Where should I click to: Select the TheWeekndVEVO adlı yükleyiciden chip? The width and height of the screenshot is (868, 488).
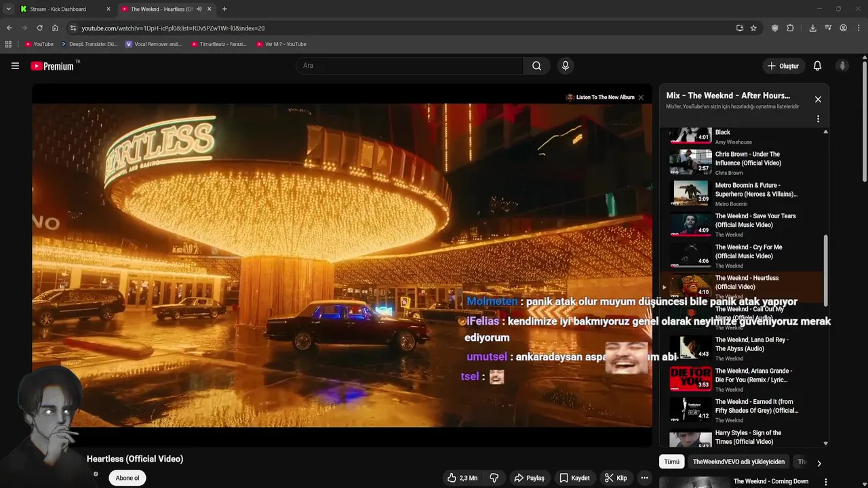[x=738, y=462]
